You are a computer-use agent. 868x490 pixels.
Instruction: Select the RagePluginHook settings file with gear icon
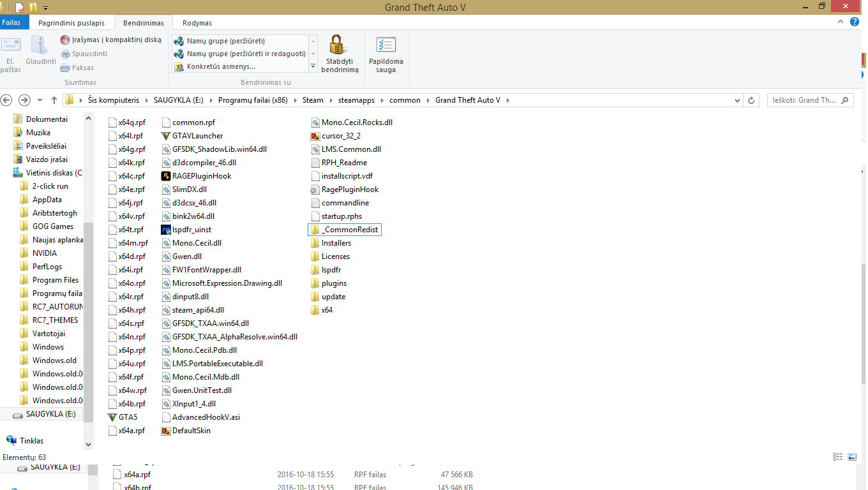345,189
